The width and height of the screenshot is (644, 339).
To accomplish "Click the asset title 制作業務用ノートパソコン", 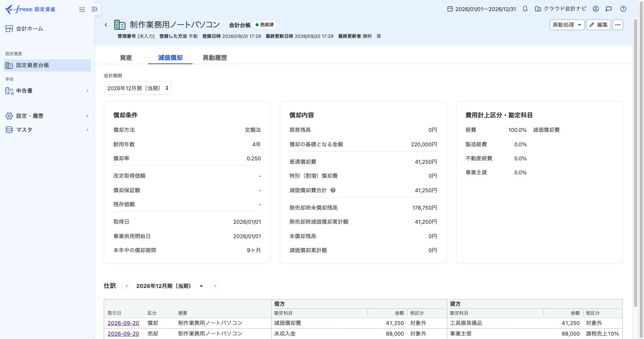I will [x=175, y=25].
